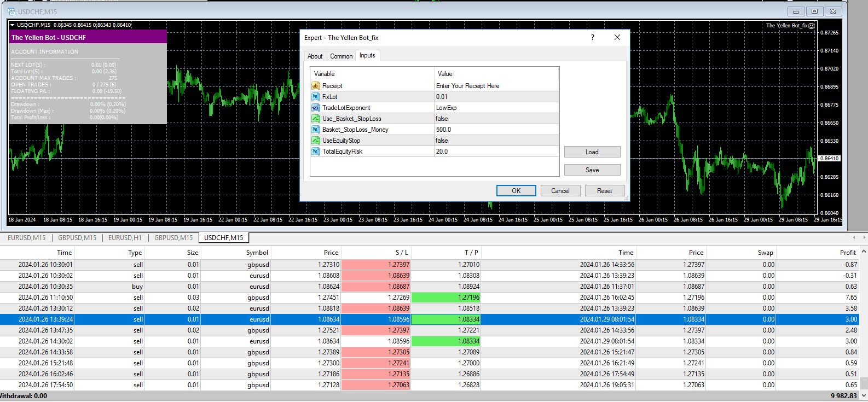
Task: Click the TotalEquityRisk variable icon
Action: tap(315, 152)
